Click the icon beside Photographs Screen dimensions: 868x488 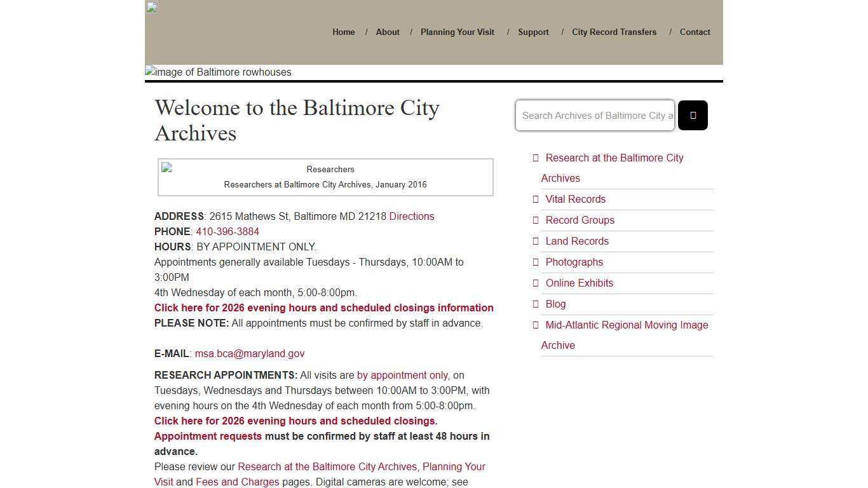tap(535, 262)
